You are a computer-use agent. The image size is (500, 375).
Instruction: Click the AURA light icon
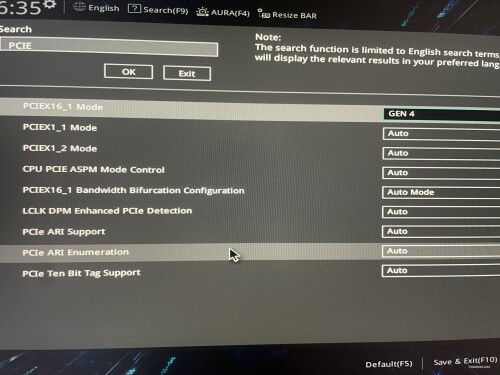202,12
